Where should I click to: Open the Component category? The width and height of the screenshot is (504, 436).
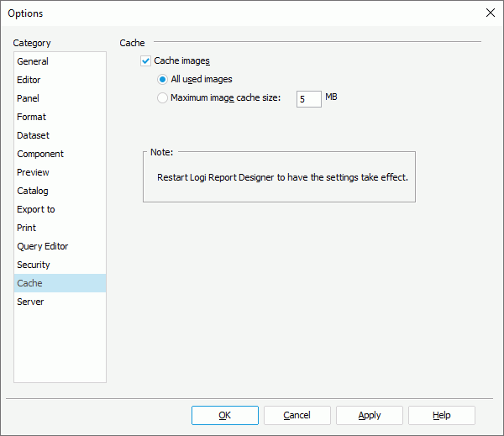coord(60,154)
